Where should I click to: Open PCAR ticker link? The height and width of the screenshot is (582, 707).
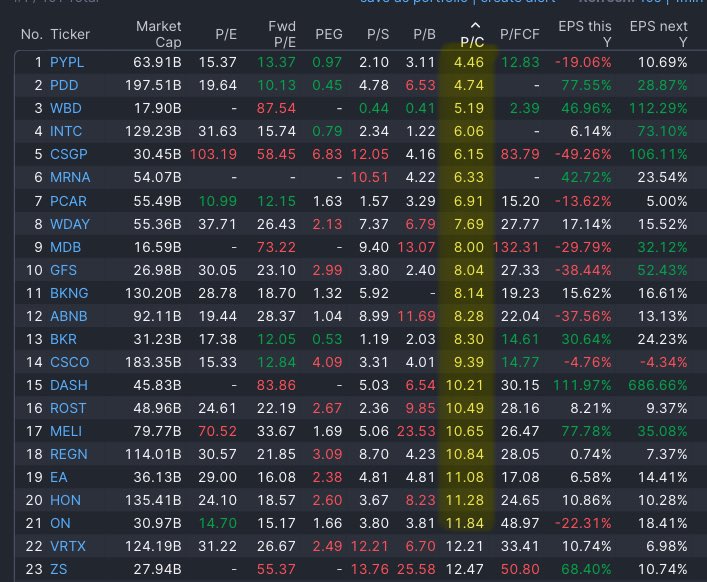pos(68,201)
